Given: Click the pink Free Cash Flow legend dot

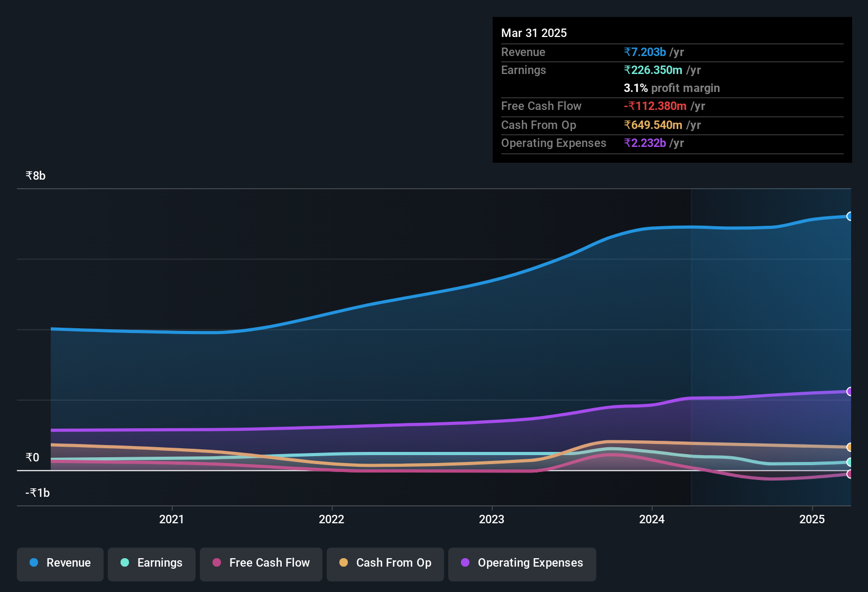Looking at the screenshot, I should tap(217, 562).
